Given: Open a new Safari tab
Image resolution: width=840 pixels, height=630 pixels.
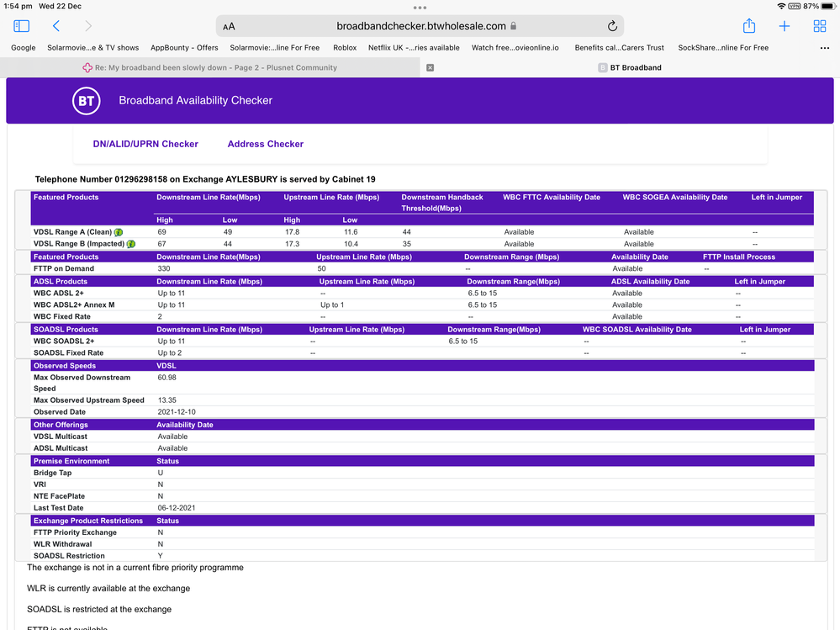Looking at the screenshot, I should click(x=784, y=26).
